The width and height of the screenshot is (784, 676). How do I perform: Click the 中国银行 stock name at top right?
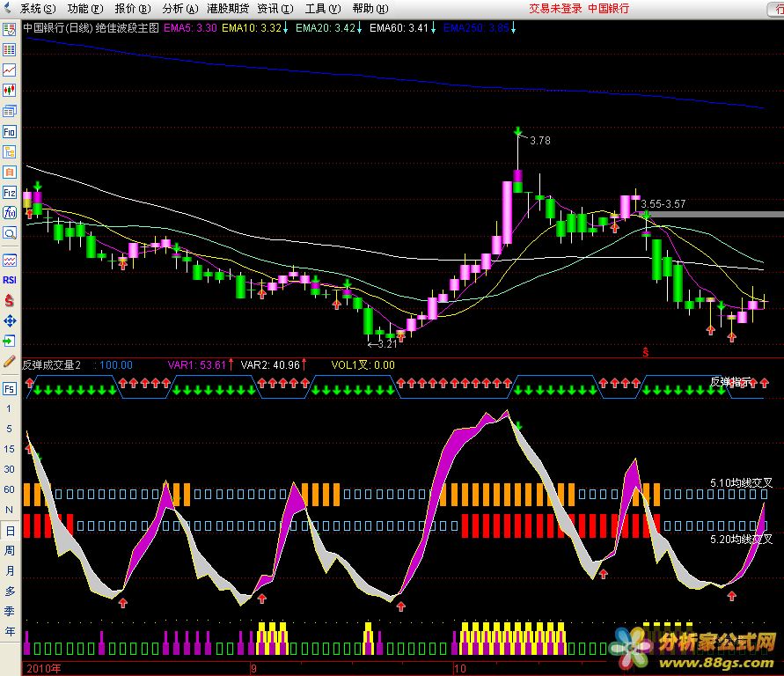click(x=609, y=9)
